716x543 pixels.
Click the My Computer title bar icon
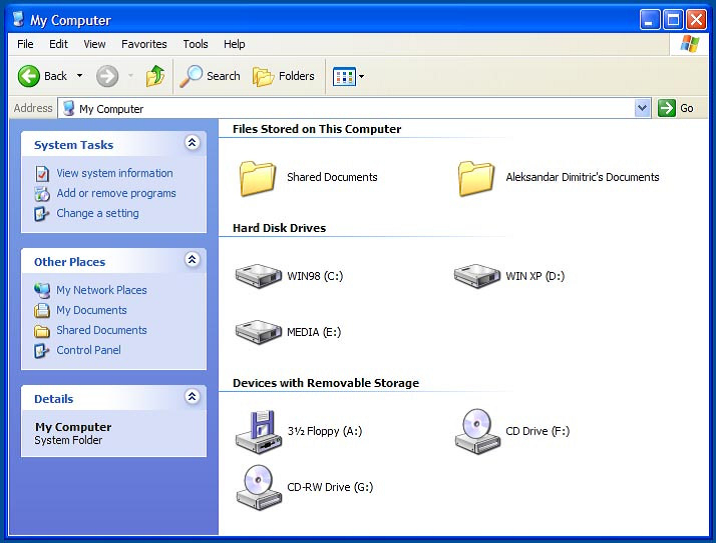(18, 19)
